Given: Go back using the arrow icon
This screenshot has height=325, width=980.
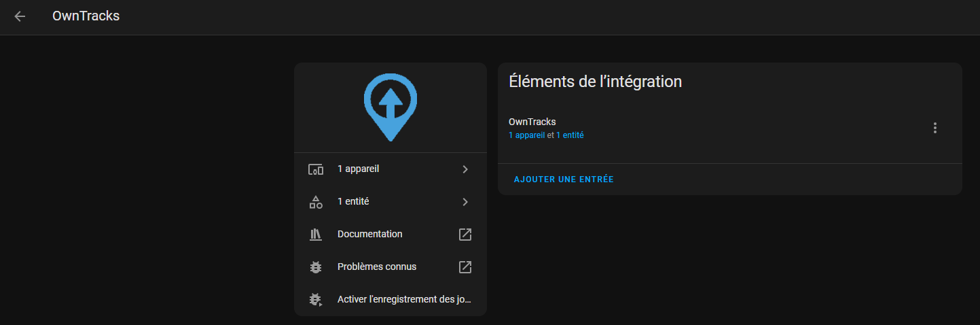Looking at the screenshot, I should 20,16.
